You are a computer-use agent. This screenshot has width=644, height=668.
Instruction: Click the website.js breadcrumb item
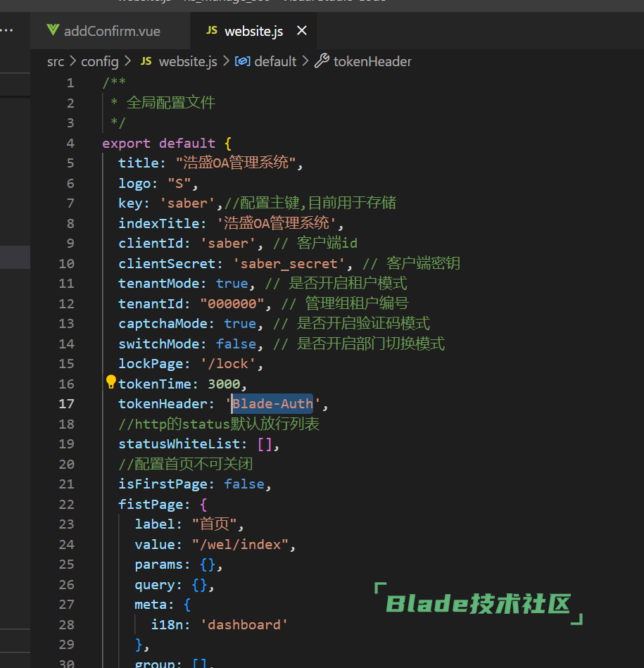click(188, 62)
